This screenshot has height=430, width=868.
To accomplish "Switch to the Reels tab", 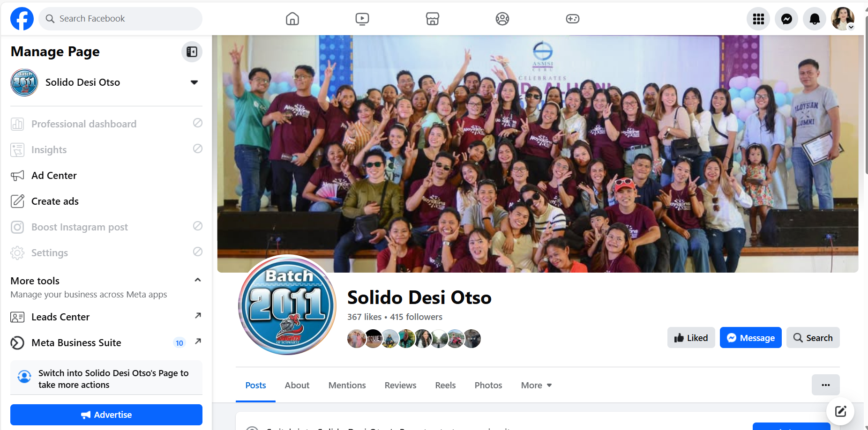I will pyautogui.click(x=445, y=386).
